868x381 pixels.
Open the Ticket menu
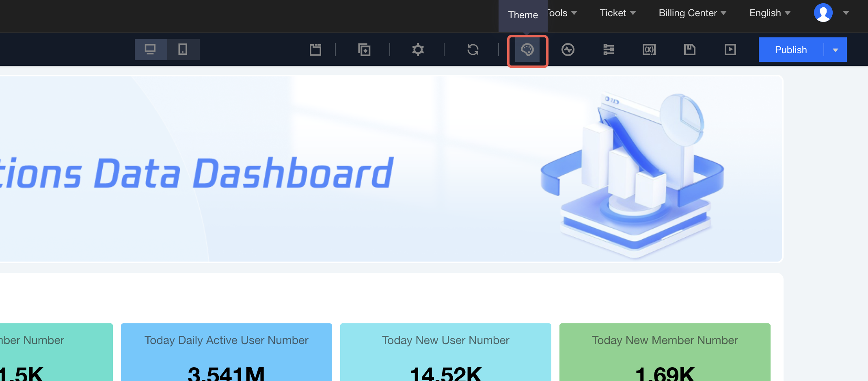click(x=618, y=13)
